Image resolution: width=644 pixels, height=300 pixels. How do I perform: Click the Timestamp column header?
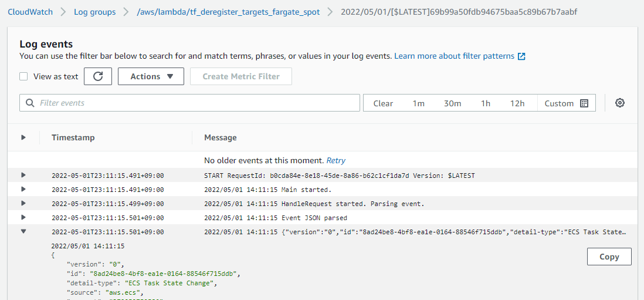click(x=73, y=137)
